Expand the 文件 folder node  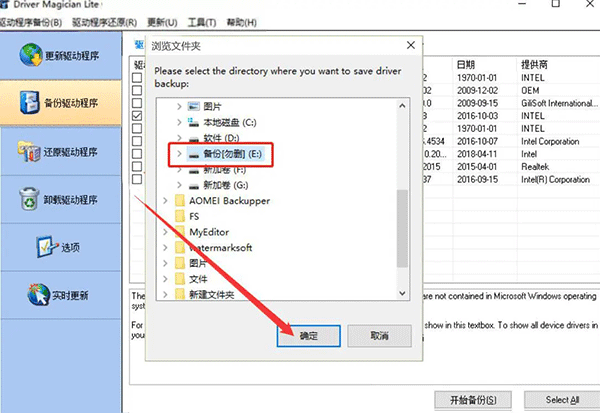(165, 279)
